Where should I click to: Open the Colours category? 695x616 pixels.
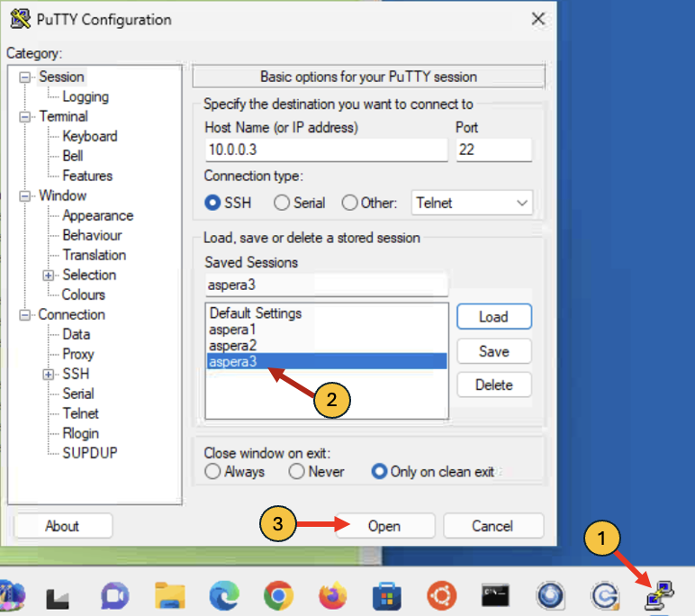click(84, 294)
